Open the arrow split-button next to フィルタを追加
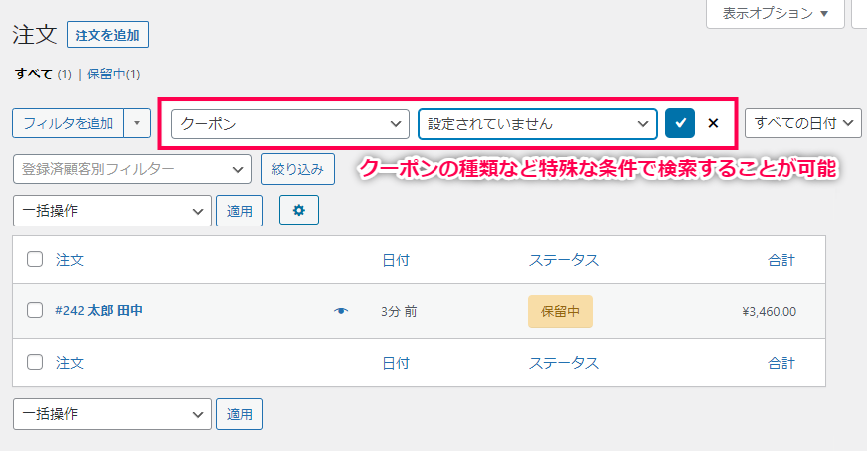Viewport: 868px width, 451px height. click(x=137, y=123)
